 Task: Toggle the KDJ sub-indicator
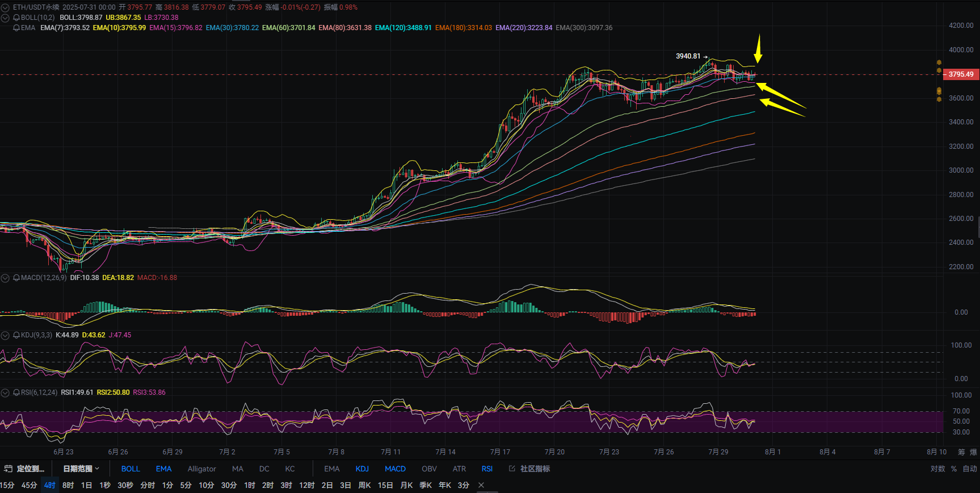pos(362,469)
